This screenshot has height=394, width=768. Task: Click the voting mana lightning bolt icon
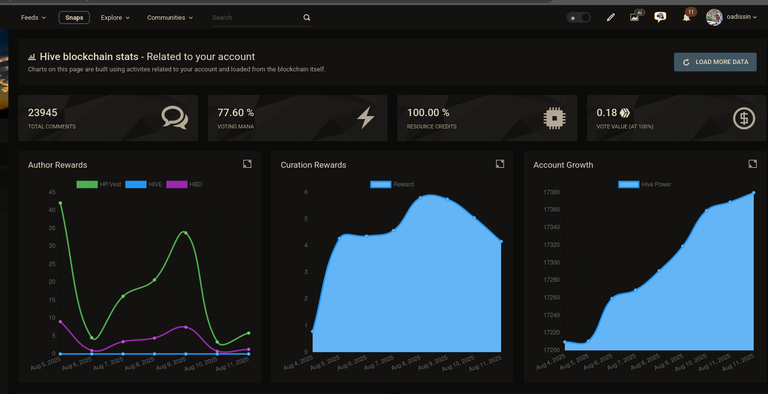pyautogui.click(x=365, y=118)
